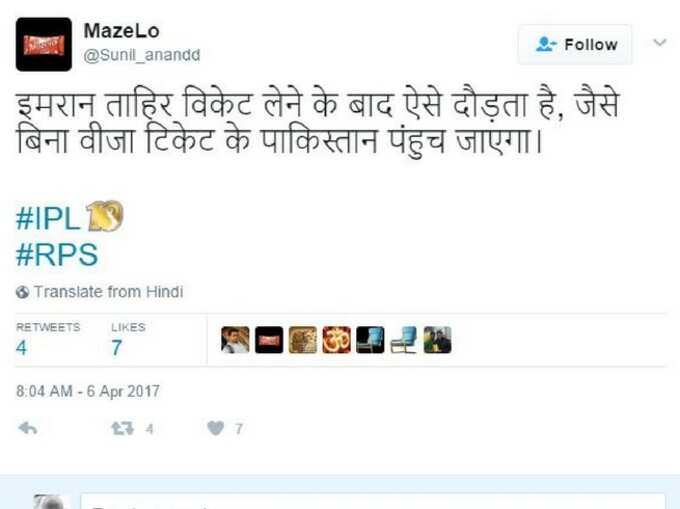Translate the tweet from Hindi

[x=108, y=292]
